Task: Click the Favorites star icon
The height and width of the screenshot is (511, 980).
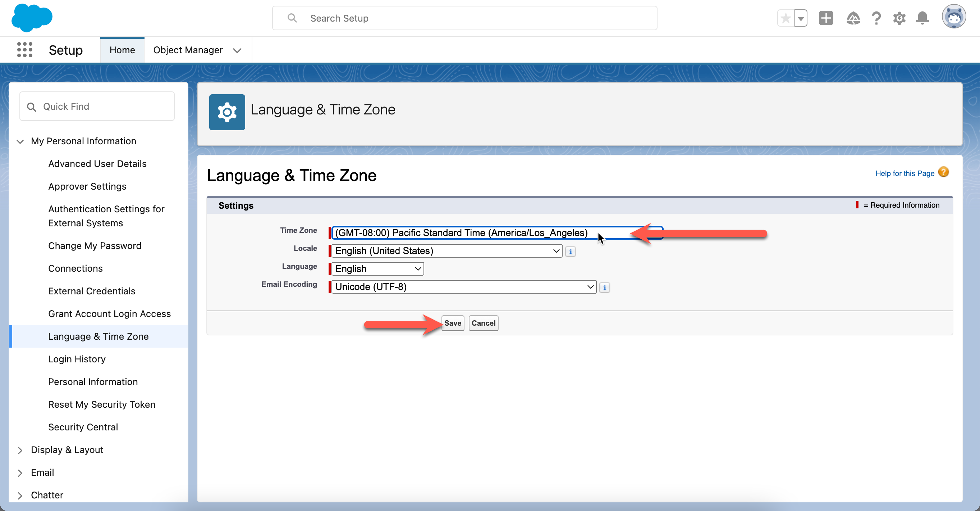Action: [x=786, y=18]
